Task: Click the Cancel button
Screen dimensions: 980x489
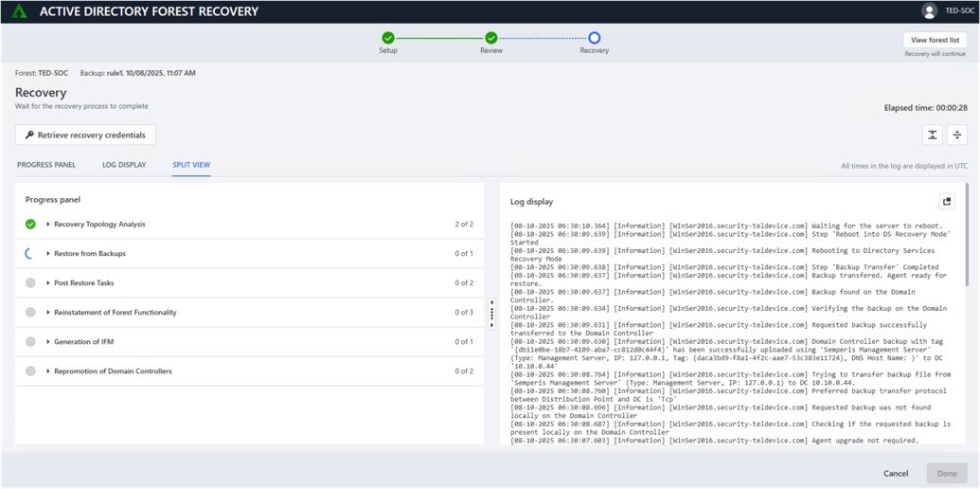Action: coord(896,473)
